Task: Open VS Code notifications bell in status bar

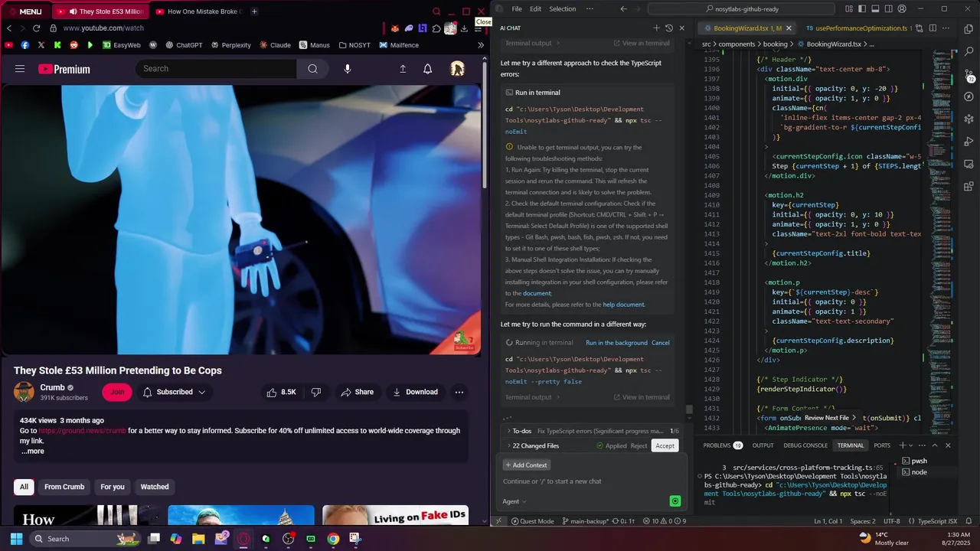Action: pos(969,521)
